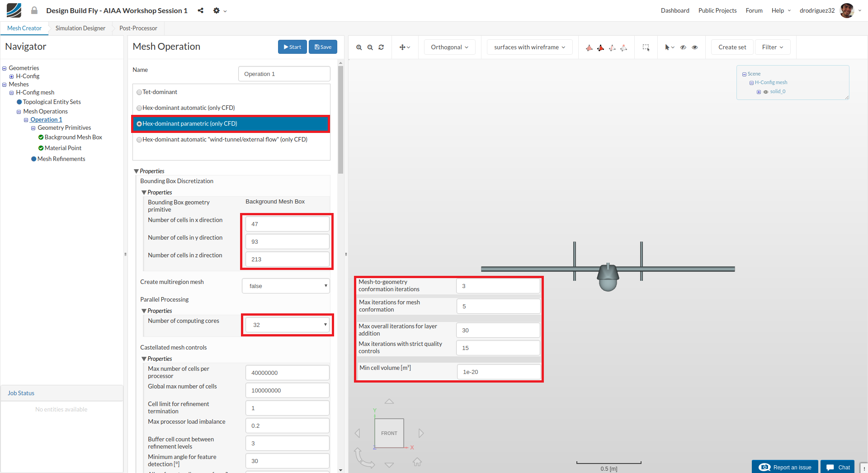Open the Chat widget
This screenshot has height=473, width=868.
pyautogui.click(x=838, y=467)
